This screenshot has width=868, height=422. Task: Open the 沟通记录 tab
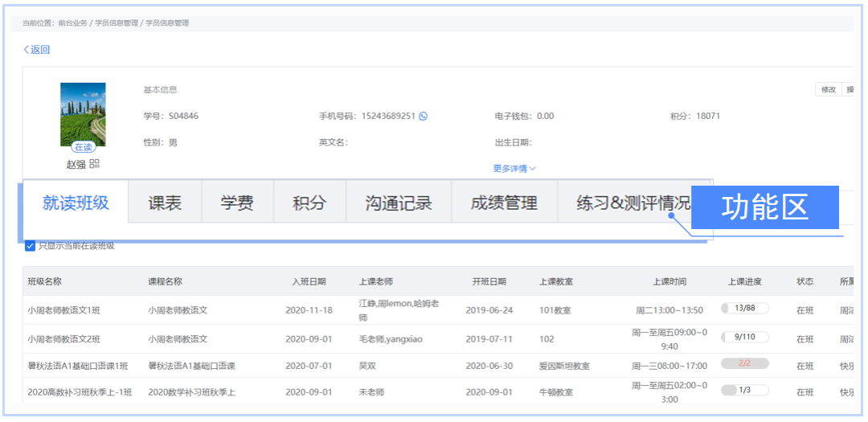tap(398, 203)
